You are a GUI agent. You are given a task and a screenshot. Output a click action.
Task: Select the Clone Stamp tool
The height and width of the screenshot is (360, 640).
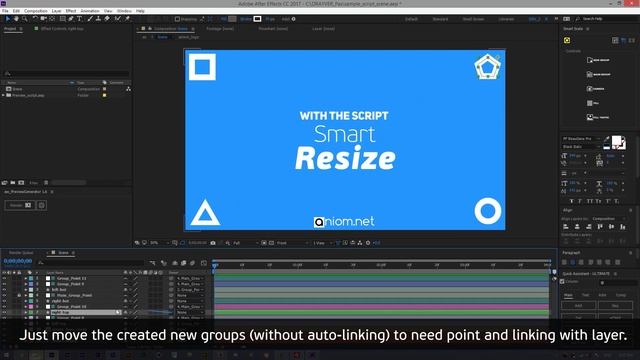point(98,19)
